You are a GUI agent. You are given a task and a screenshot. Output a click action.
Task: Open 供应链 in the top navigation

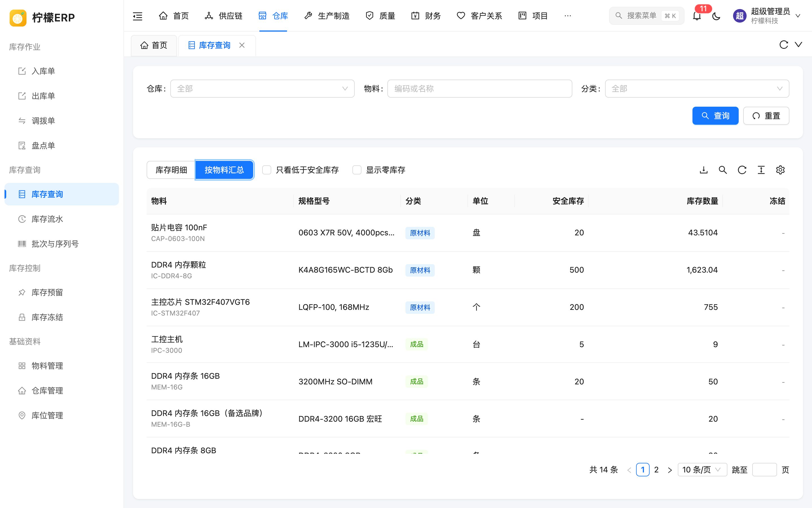pos(224,16)
